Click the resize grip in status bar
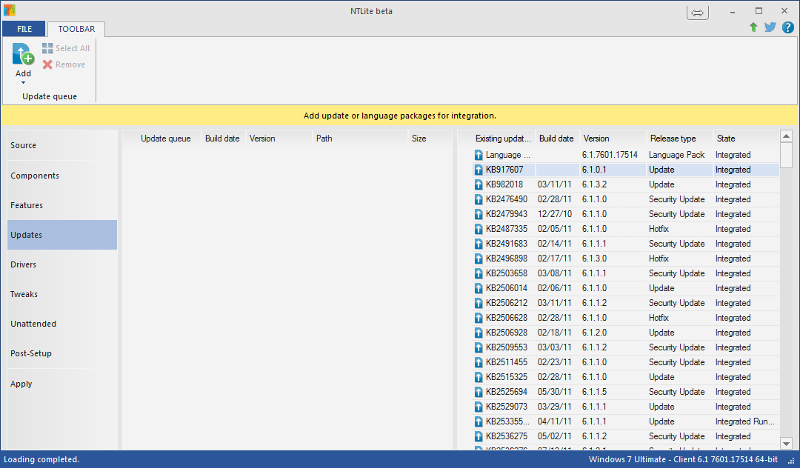The image size is (800, 468). [x=791, y=460]
